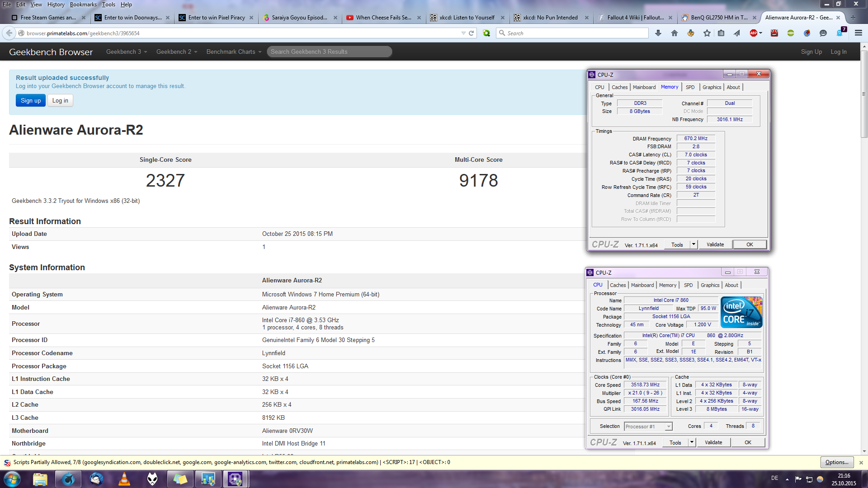Show bookmarks list icon in toolbar
The width and height of the screenshot is (868, 488).
coord(721,33)
